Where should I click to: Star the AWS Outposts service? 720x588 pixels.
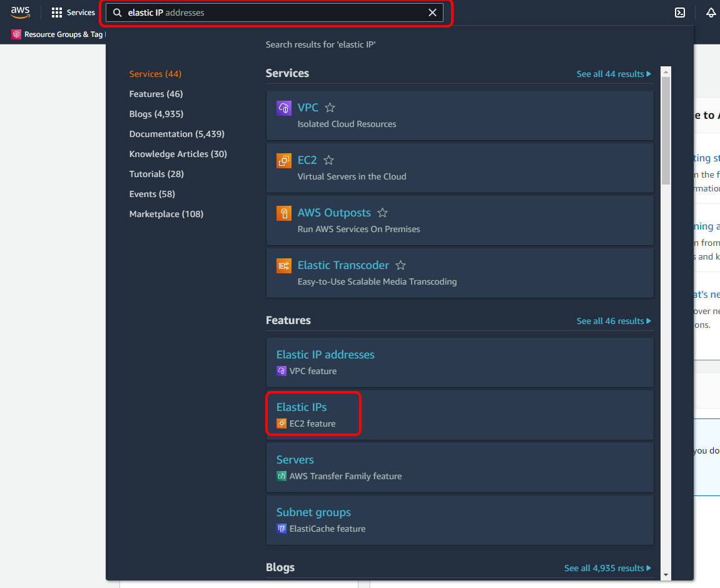coord(382,213)
